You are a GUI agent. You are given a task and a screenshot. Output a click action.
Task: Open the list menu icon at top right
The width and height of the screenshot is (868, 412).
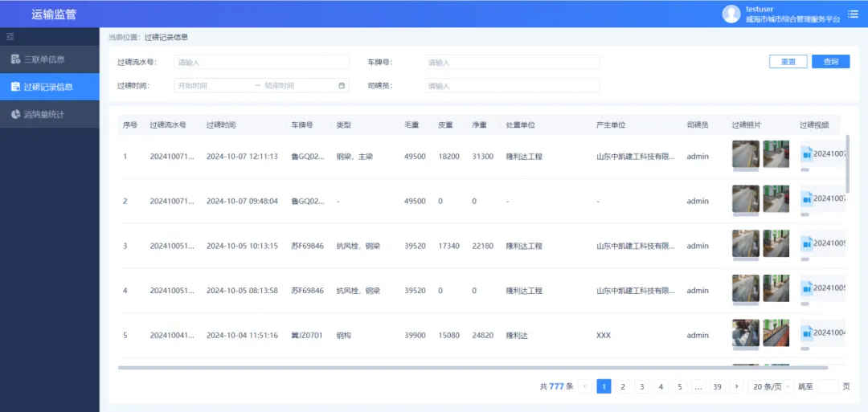point(853,14)
